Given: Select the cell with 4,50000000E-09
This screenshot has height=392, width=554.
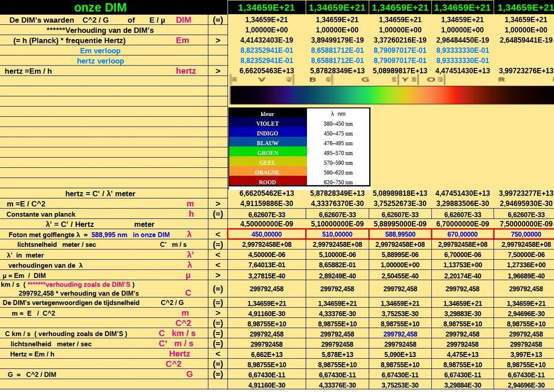Looking at the screenshot, I should coord(267,224).
